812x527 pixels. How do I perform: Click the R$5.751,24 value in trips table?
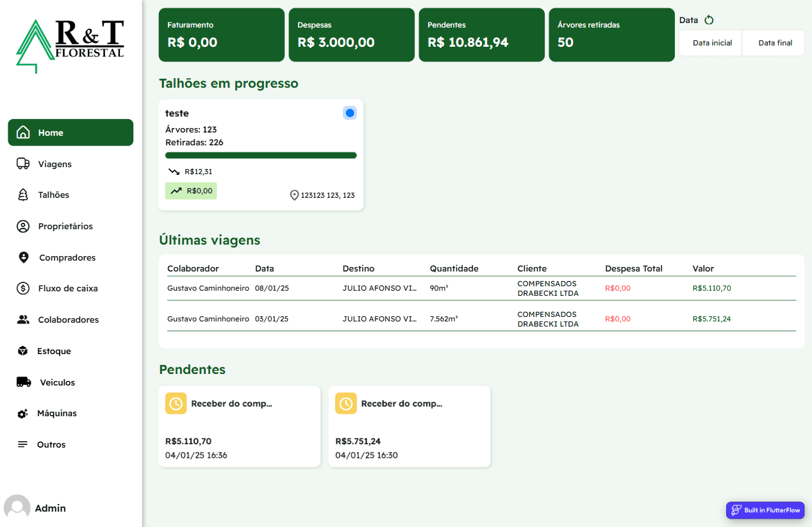coord(712,319)
